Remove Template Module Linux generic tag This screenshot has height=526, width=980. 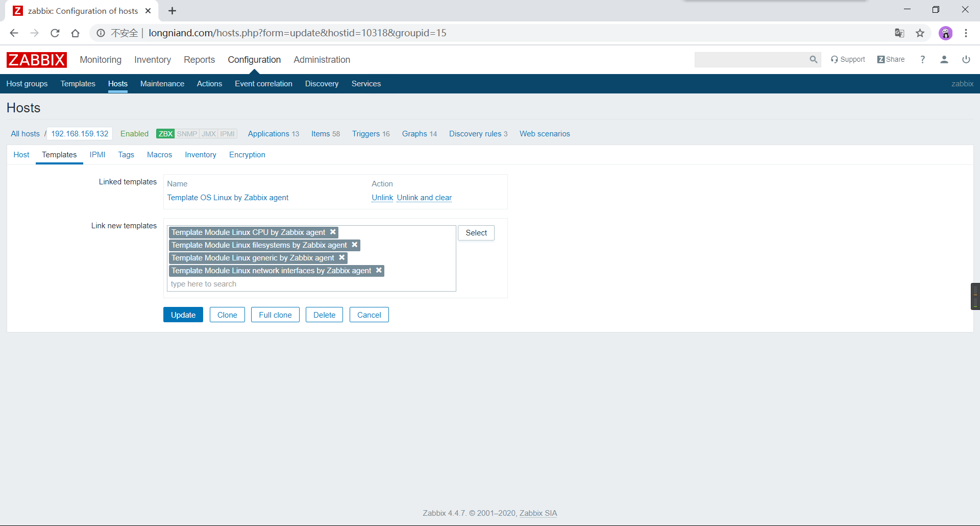[342, 257]
